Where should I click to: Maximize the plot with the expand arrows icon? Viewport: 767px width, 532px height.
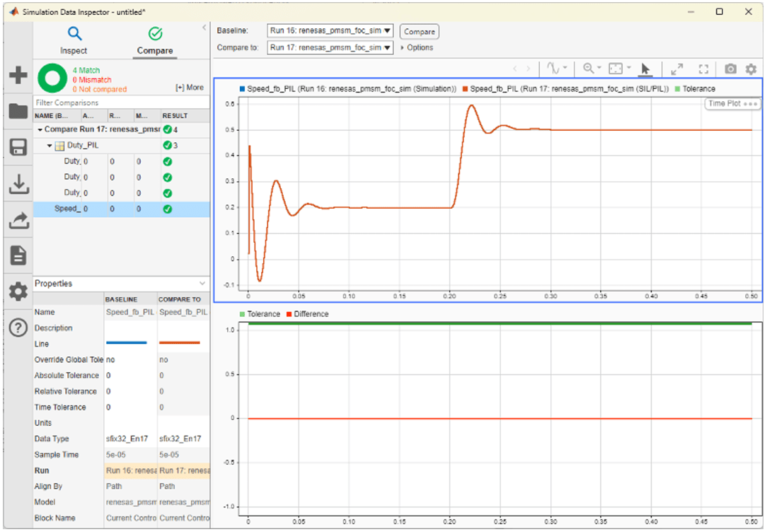[677, 69]
